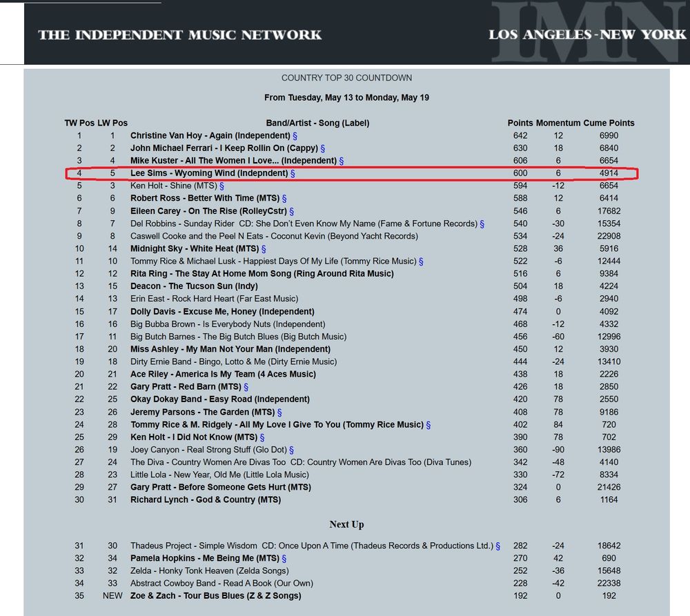Select Erin East - Rock Hard Heart entry
The image size is (690, 616).
tap(215, 299)
